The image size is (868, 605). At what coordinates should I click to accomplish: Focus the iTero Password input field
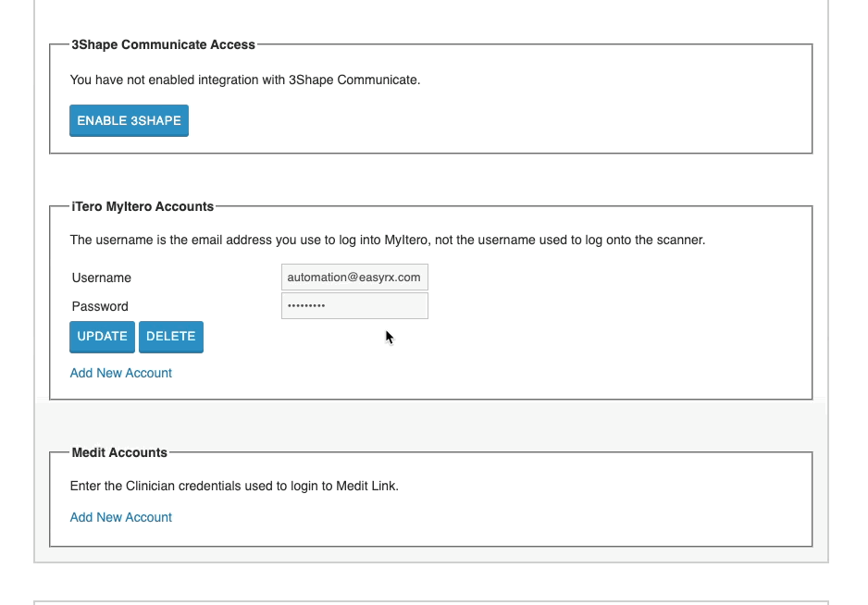[354, 306]
